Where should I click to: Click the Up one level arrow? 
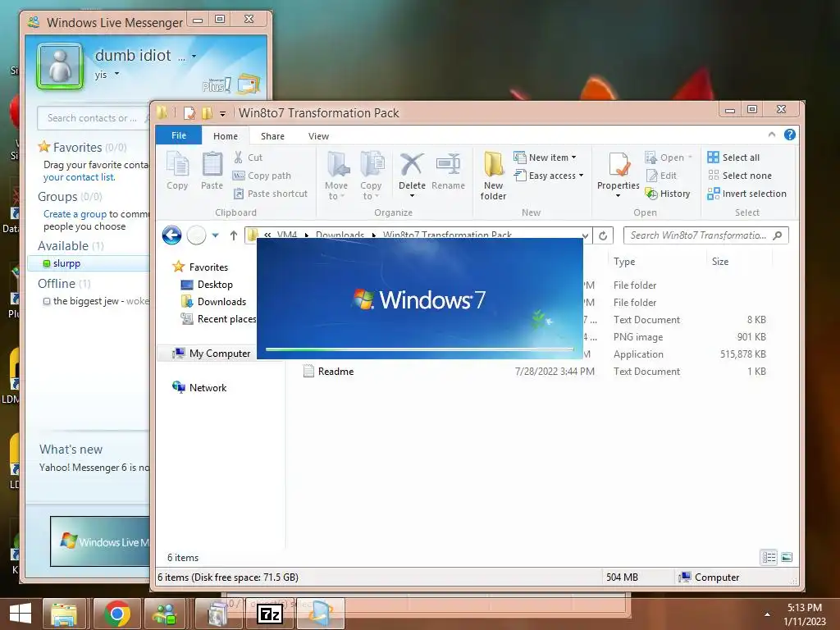tap(234, 235)
